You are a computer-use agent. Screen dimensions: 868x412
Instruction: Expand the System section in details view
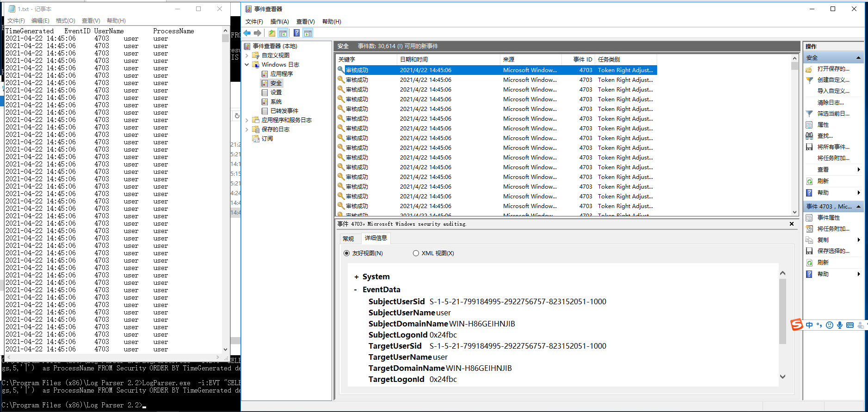[356, 277]
